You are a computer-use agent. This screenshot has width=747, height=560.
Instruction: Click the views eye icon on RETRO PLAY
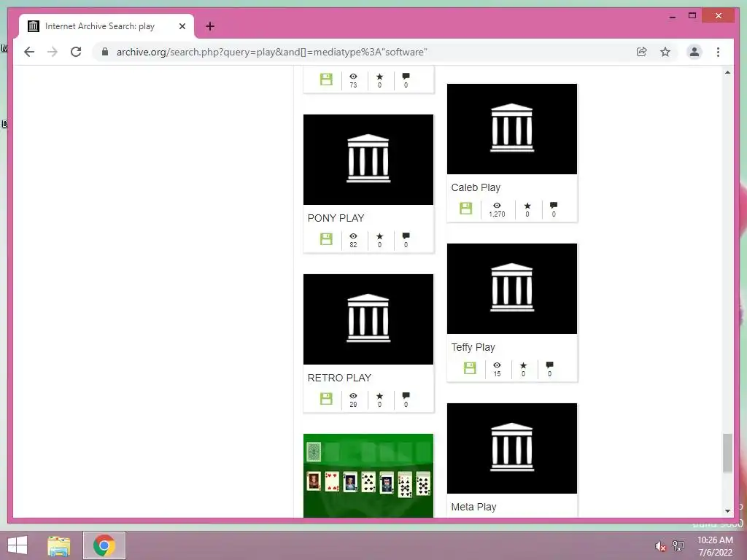353,396
